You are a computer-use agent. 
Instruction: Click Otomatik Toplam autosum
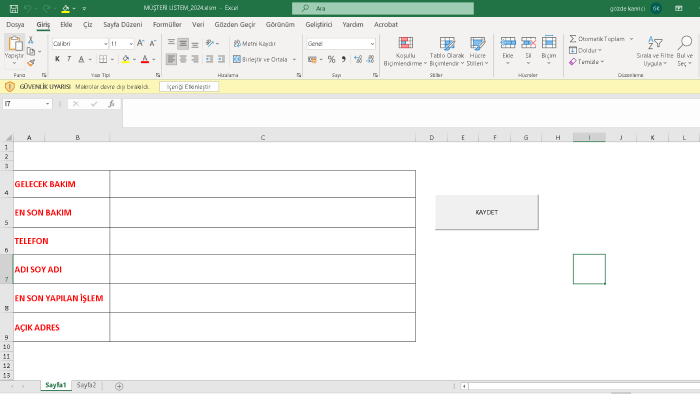click(597, 39)
